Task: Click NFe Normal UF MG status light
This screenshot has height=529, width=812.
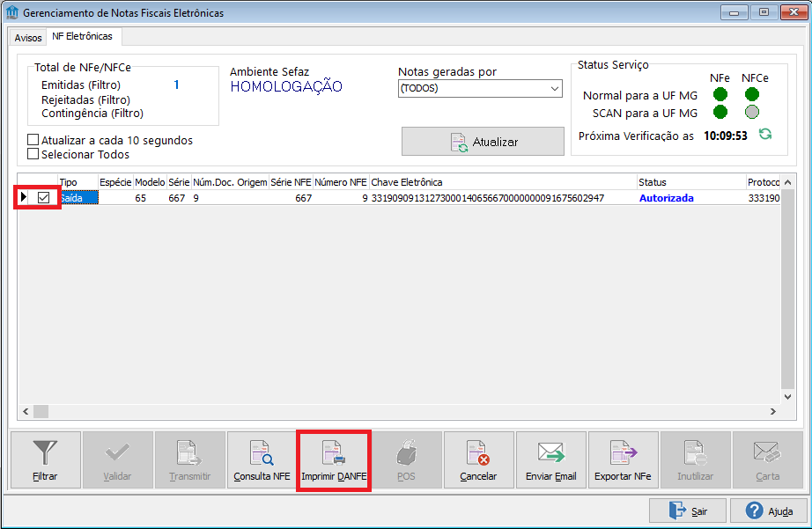Action: (720, 94)
